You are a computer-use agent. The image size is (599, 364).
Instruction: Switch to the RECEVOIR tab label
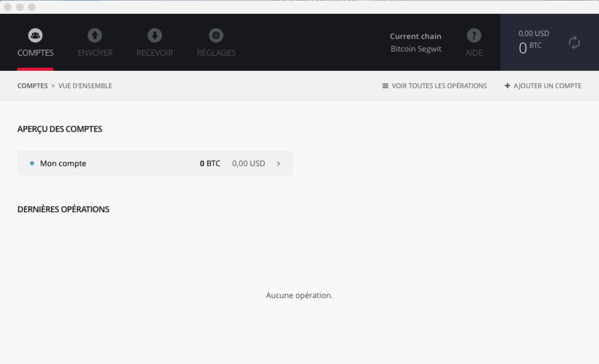point(155,53)
